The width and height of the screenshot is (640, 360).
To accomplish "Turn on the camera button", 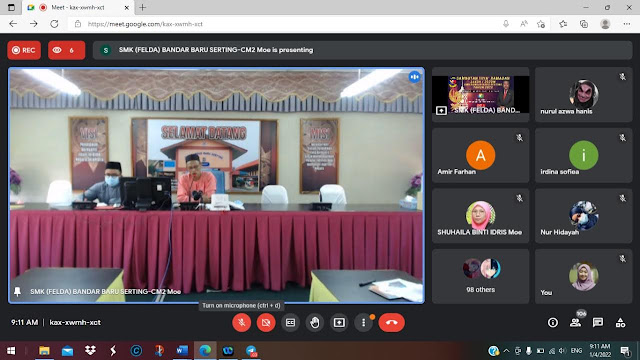I will 266,322.
